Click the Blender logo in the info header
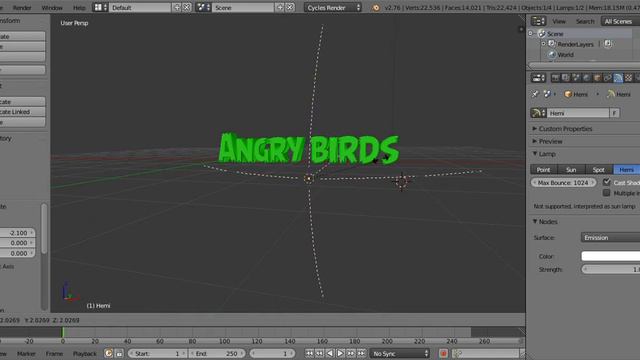Screen dimensions: 640x360 click(x=376, y=7)
